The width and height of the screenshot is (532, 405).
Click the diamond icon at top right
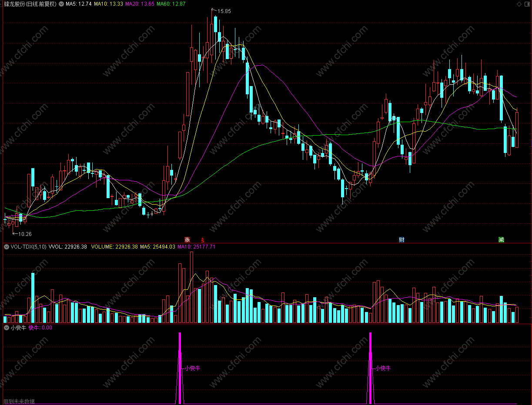tap(519, 4)
